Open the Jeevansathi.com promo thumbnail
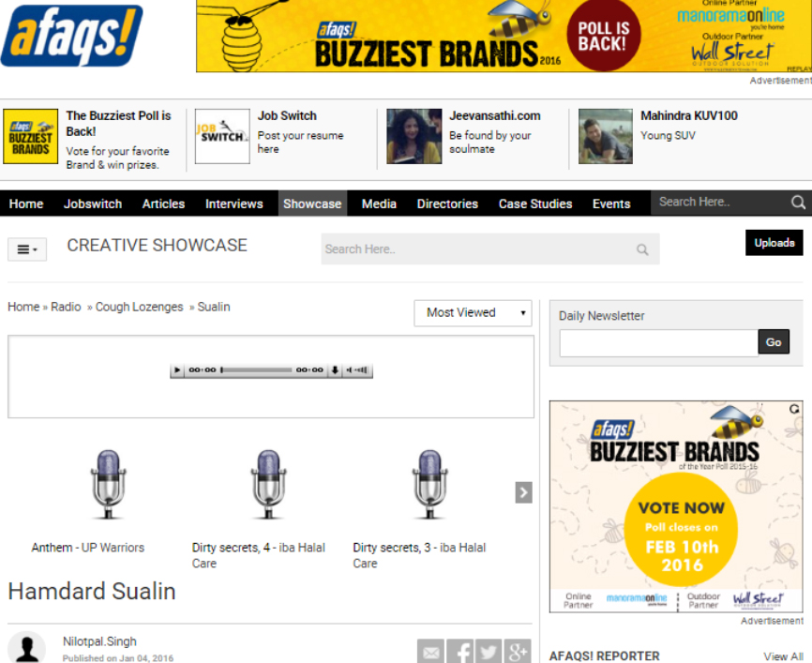The width and height of the screenshot is (812, 663). 414,136
